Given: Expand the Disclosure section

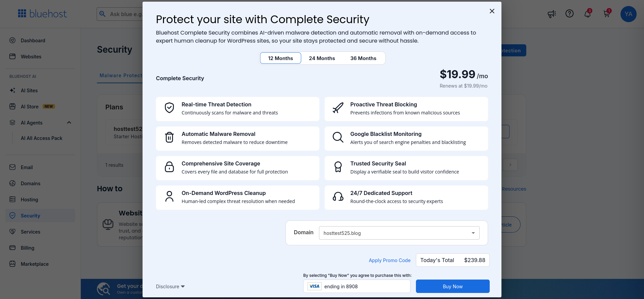Looking at the screenshot, I should click(x=170, y=287).
